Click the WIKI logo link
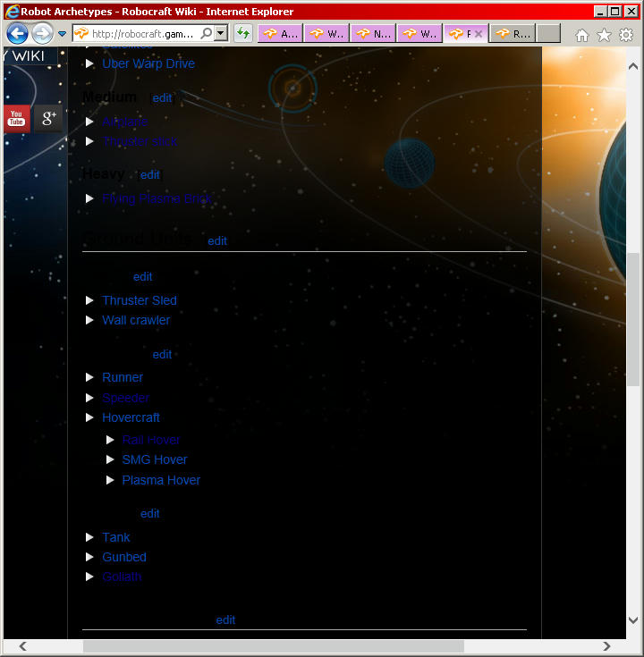This screenshot has height=657, width=644. [x=28, y=55]
